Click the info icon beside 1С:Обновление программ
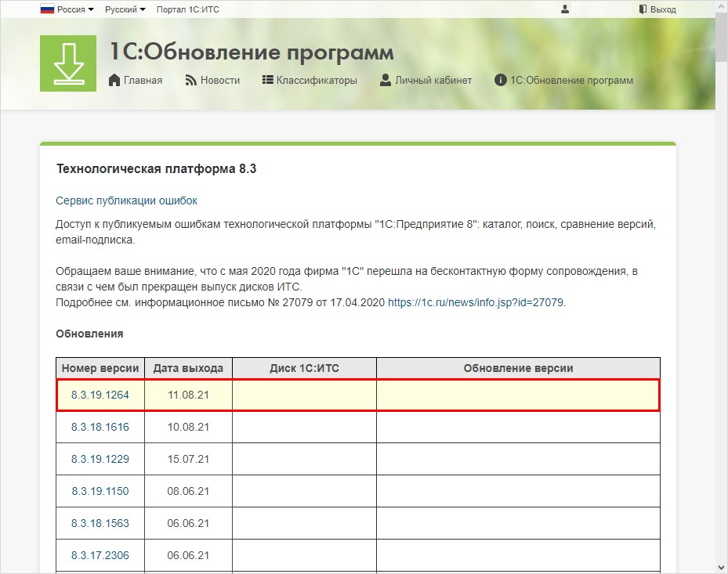Screen dimensions: 728x574 pyautogui.click(x=500, y=81)
